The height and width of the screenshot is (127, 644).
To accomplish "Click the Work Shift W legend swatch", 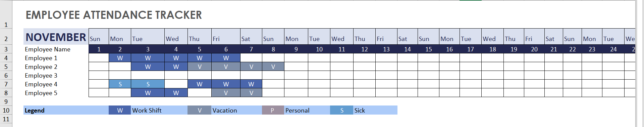I will tap(120, 110).
